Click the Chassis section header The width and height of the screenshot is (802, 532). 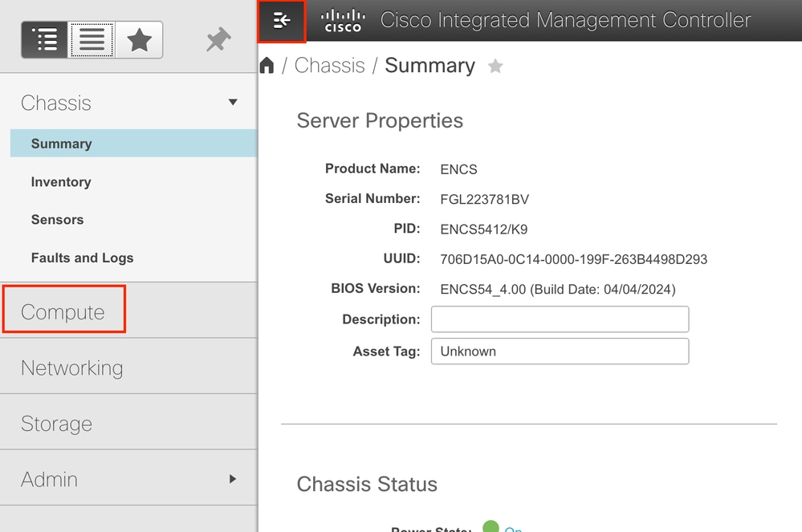56,103
